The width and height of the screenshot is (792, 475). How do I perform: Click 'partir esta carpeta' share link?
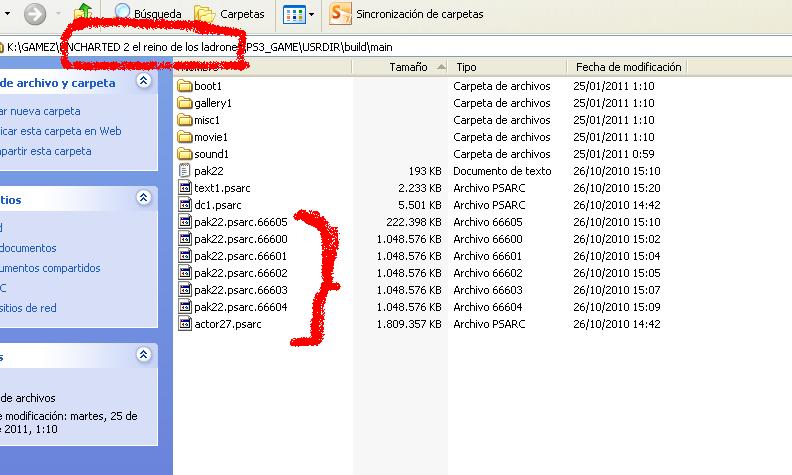[46, 151]
